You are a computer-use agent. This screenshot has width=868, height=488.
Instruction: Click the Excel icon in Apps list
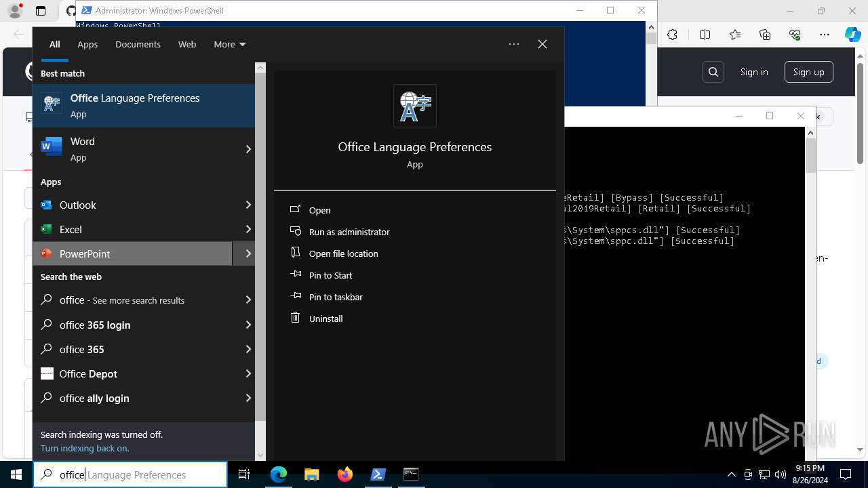pos(46,229)
